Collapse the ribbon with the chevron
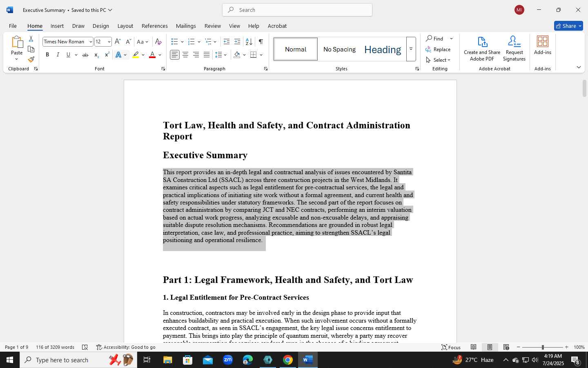Image resolution: width=588 pixels, height=368 pixels. 579,67
